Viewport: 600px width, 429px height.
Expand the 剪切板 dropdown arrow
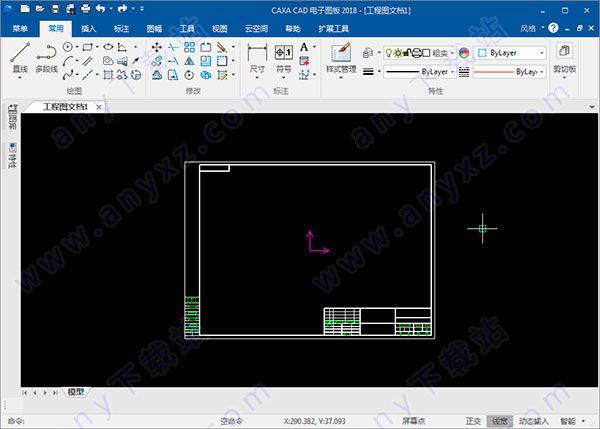click(564, 77)
